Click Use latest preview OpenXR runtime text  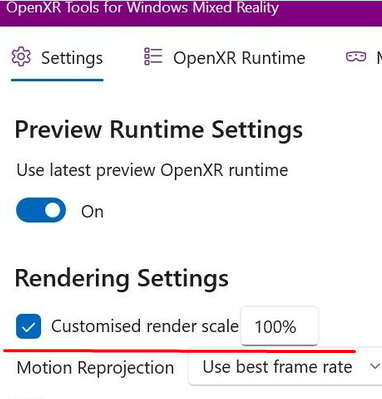[152, 170]
